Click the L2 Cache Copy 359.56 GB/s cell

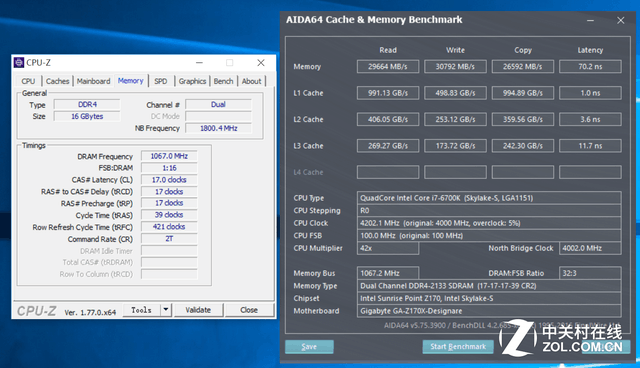pos(522,119)
